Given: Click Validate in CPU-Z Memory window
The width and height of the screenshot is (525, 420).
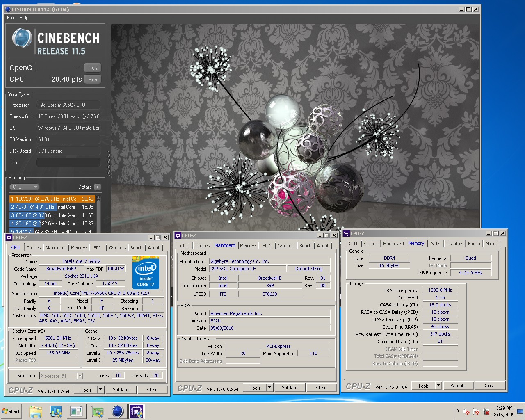Looking at the screenshot, I should (458, 386).
